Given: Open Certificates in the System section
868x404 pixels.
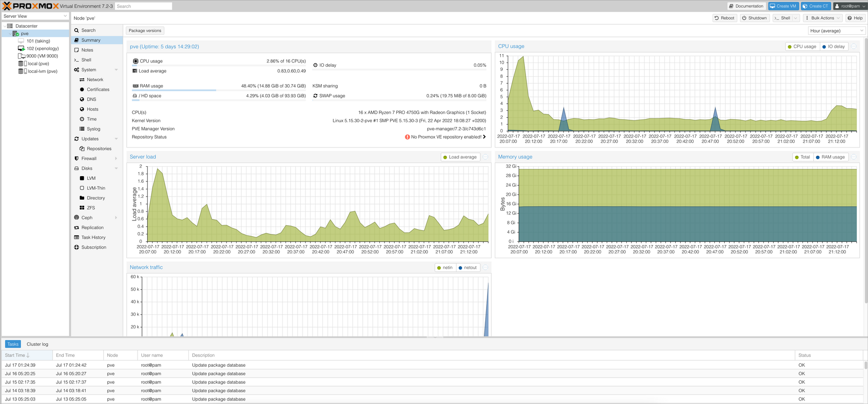Looking at the screenshot, I should coord(98,89).
